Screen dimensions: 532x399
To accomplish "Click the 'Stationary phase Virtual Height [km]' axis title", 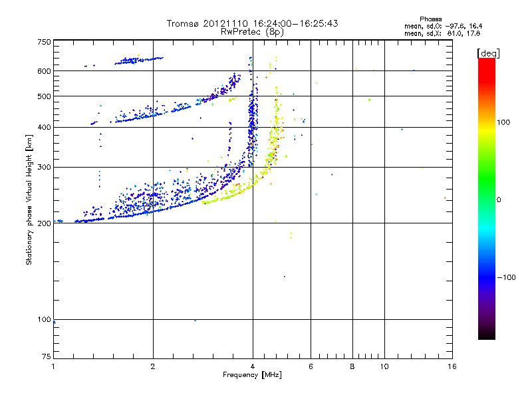I will [x=29, y=199].
